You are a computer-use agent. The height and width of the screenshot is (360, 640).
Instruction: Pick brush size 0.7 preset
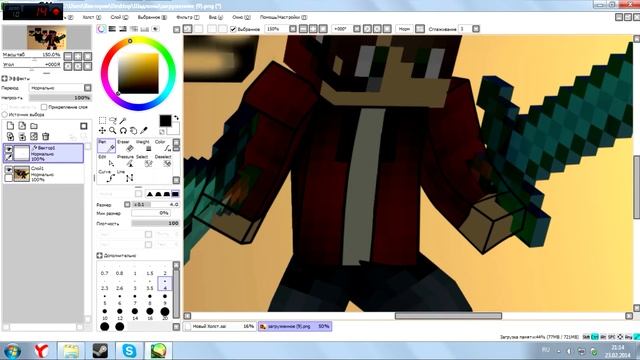(x=104, y=271)
